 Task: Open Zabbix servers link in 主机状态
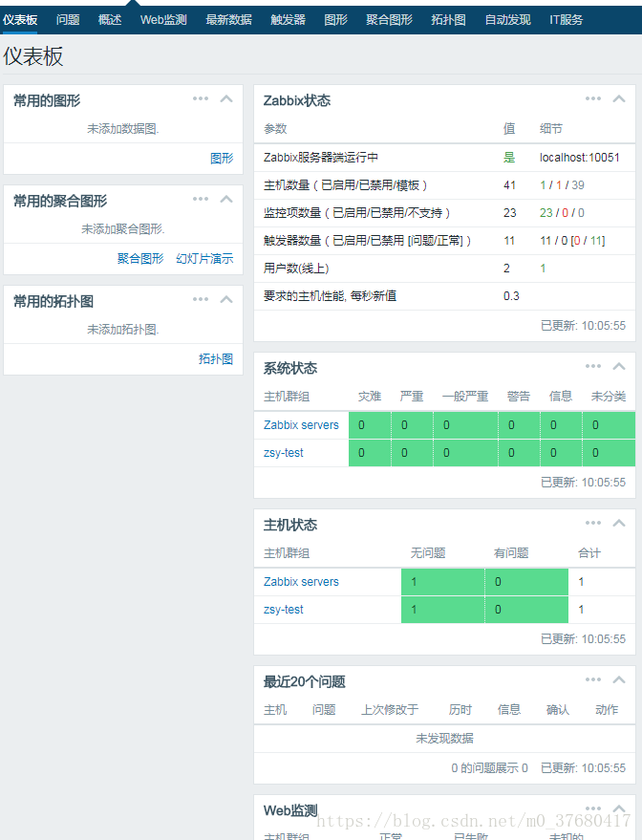coord(301,582)
